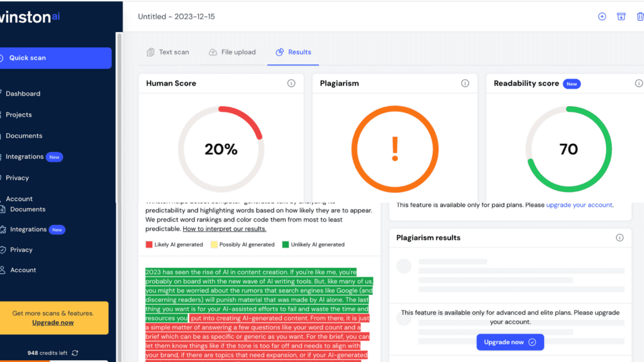This screenshot has width=644, height=362.
Task: Create a new scan with the plus icon
Action: tap(601, 16)
